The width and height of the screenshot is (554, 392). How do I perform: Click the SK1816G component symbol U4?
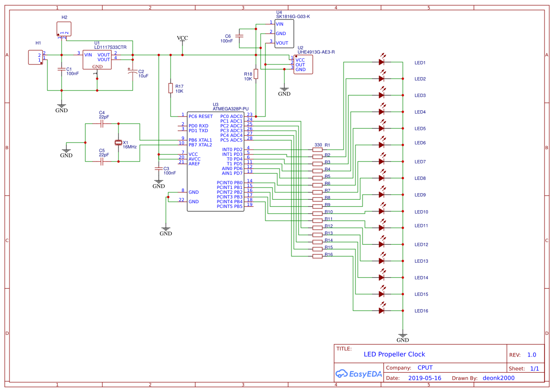click(x=283, y=33)
